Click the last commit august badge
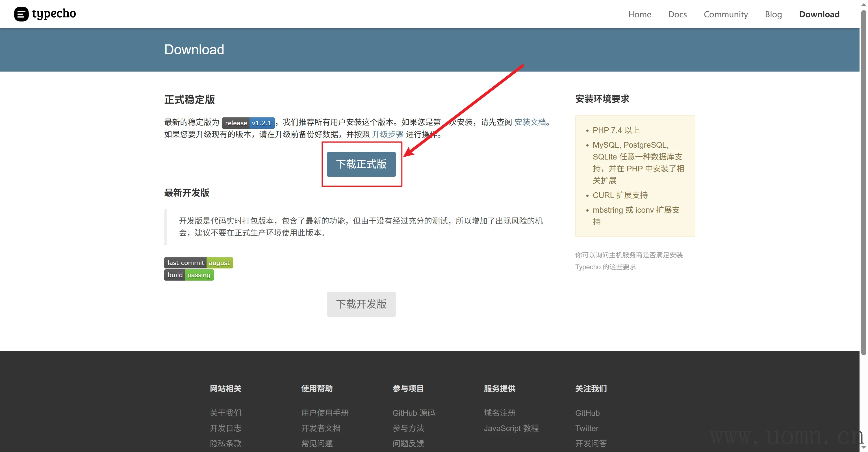 click(x=198, y=263)
